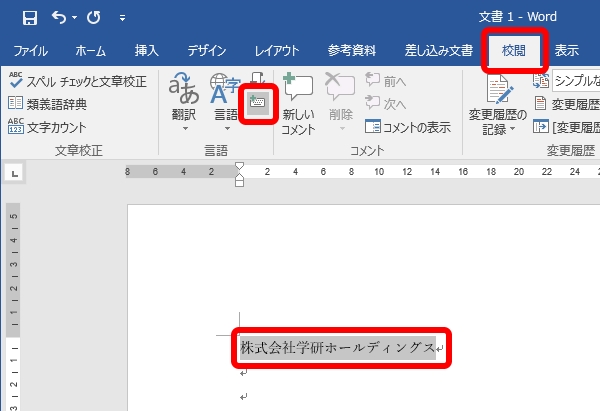The width and height of the screenshot is (600, 411).
Task: Redo with the repeat arrow icon
Action: click(94, 18)
